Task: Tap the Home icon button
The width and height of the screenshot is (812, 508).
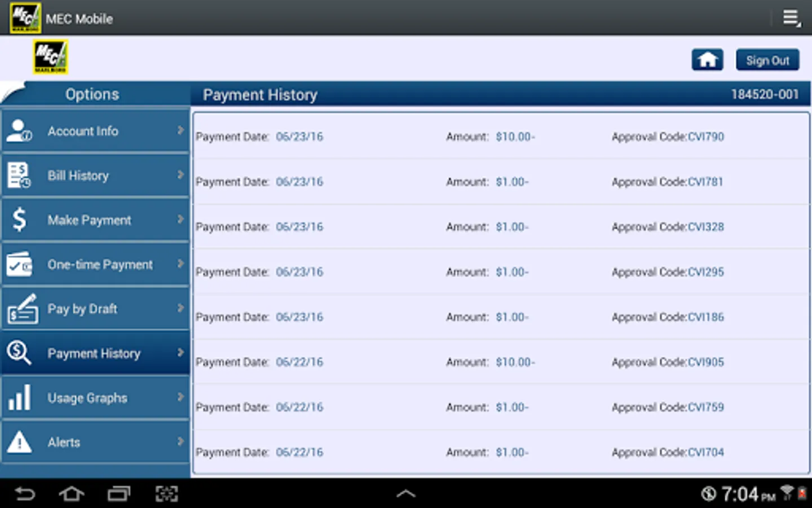Action: pyautogui.click(x=707, y=60)
